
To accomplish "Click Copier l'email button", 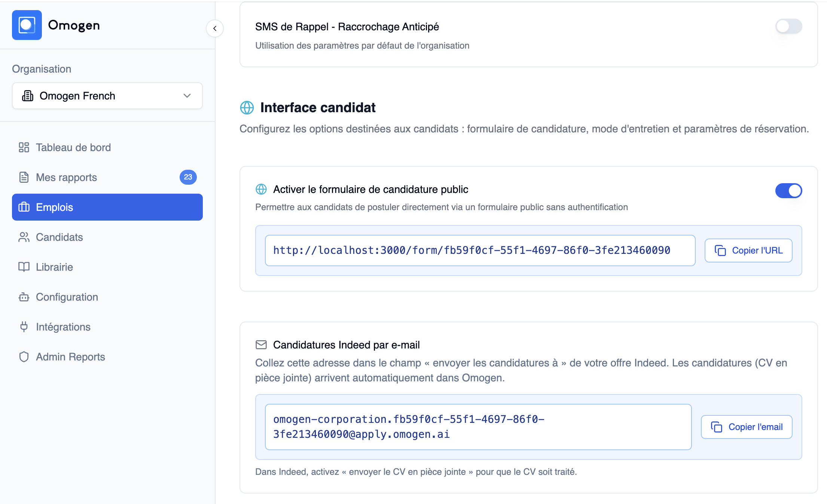I will [x=747, y=427].
